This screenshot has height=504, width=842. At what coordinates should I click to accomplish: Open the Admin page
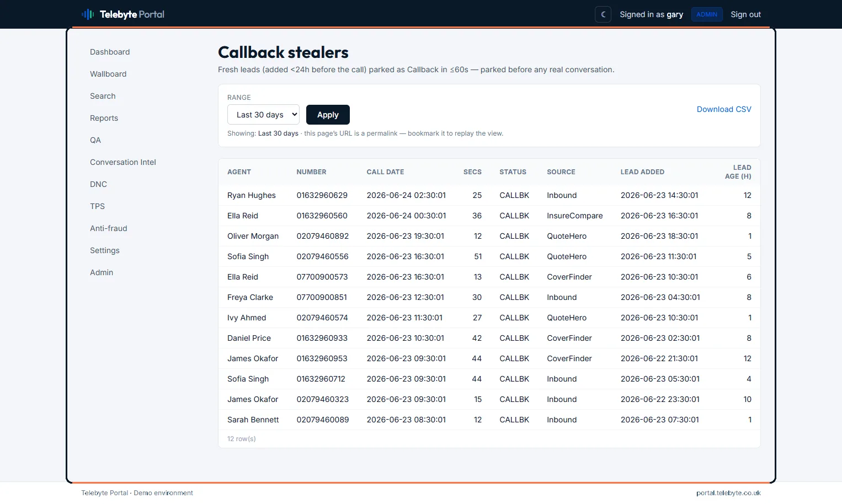point(102,272)
